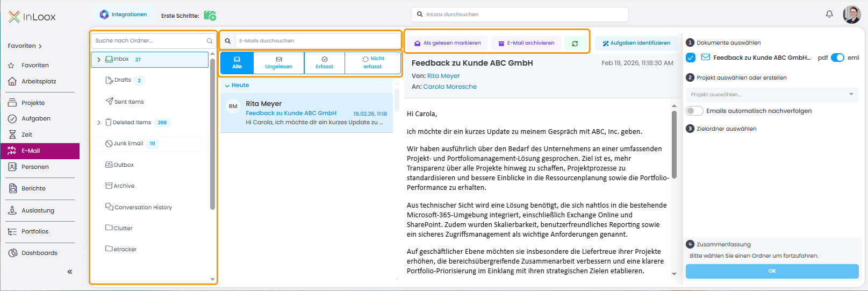
Task: Click the email search magnifier icon
Action: click(x=228, y=41)
